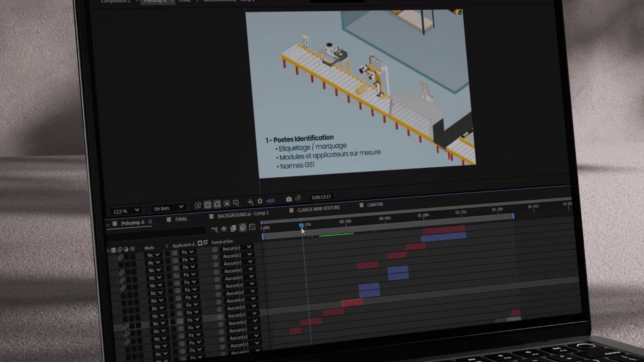Switch to the FINAL timeline tab
The width and height of the screenshot is (644, 362).
click(x=181, y=219)
